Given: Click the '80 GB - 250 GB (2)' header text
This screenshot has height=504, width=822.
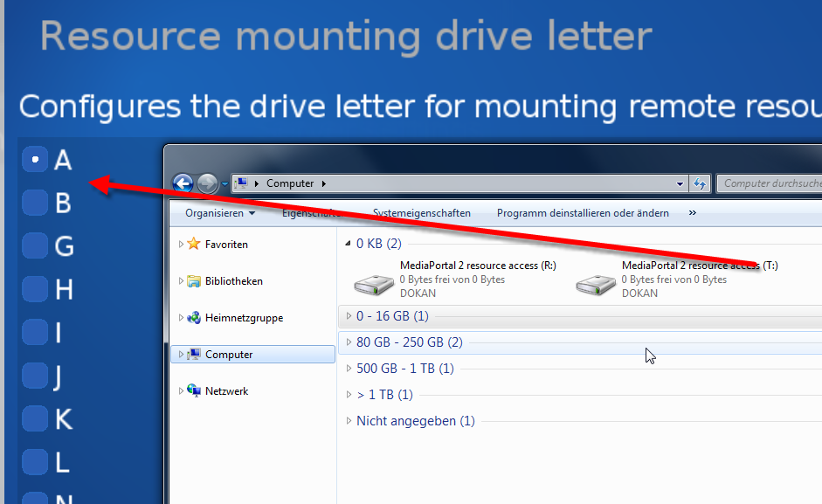Looking at the screenshot, I should [x=410, y=342].
